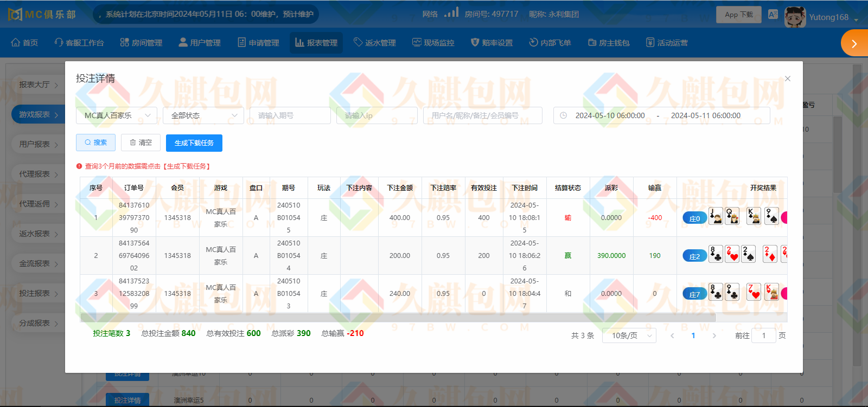868x407 pixels.
Task: Click the 订单号 column header
Action: 134,188
